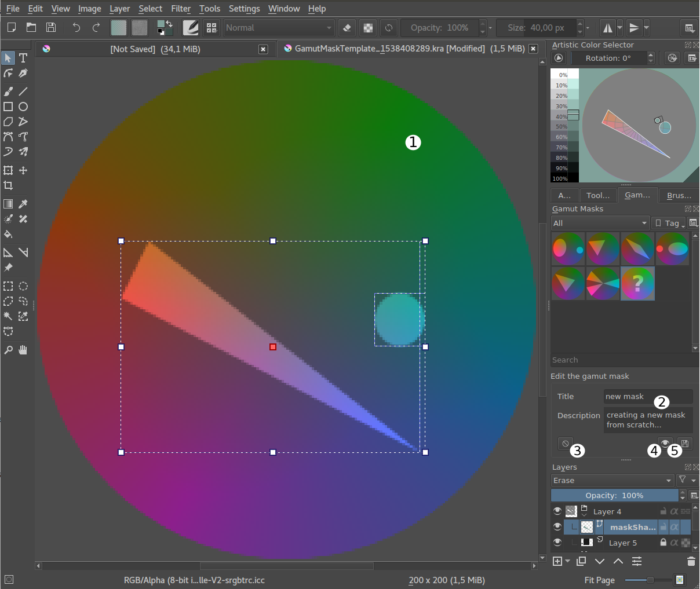This screenshot has width=700, height=589.
Task: Select the Crop tool
Action: 8,186
